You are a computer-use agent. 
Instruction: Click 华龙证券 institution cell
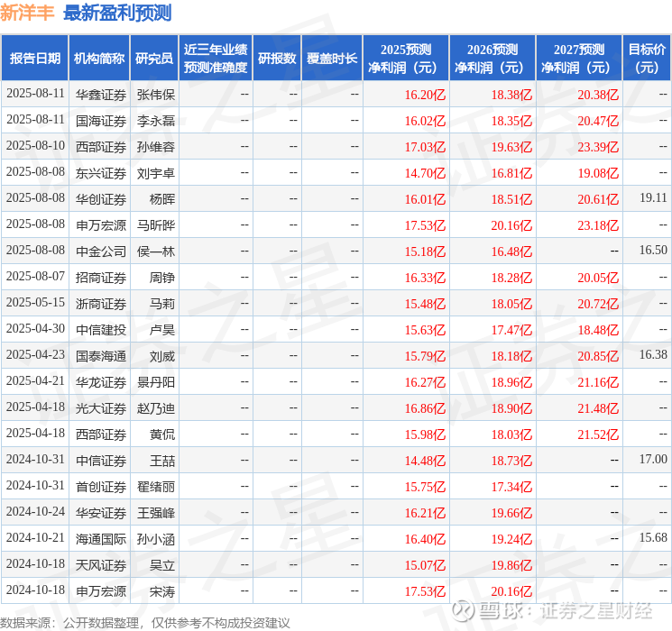pyautogui.click(x=101, y=382)
